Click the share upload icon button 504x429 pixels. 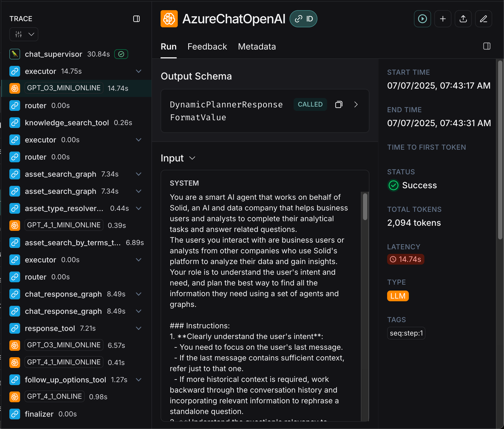pos(463,19)
